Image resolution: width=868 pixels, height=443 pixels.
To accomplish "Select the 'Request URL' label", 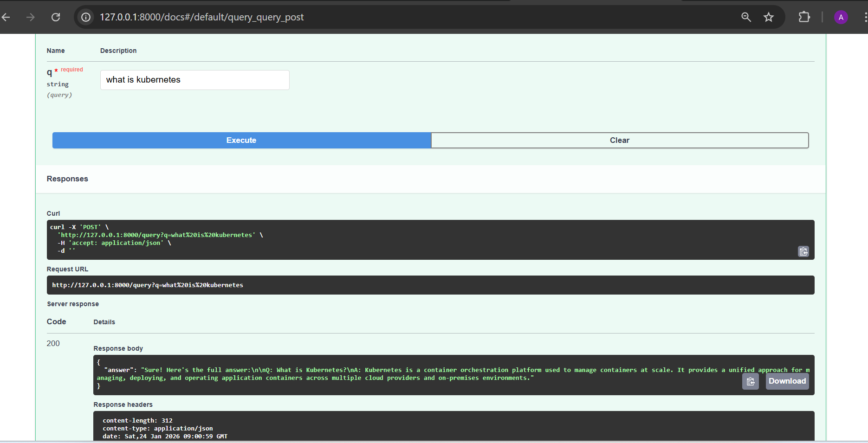I will (67, 269).
